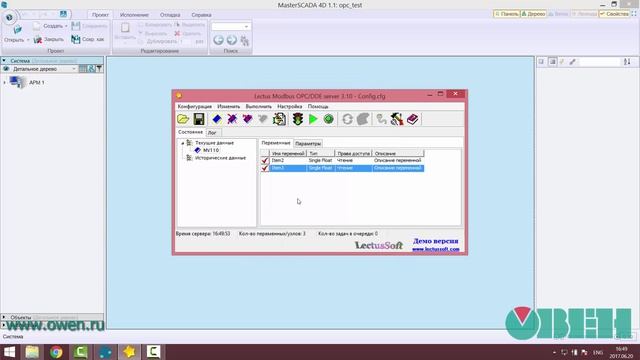Image resolution: width=640 pixels, height=360 pixels.
Task: Click the round MasterSCADA application button
Action: point(9,17)
